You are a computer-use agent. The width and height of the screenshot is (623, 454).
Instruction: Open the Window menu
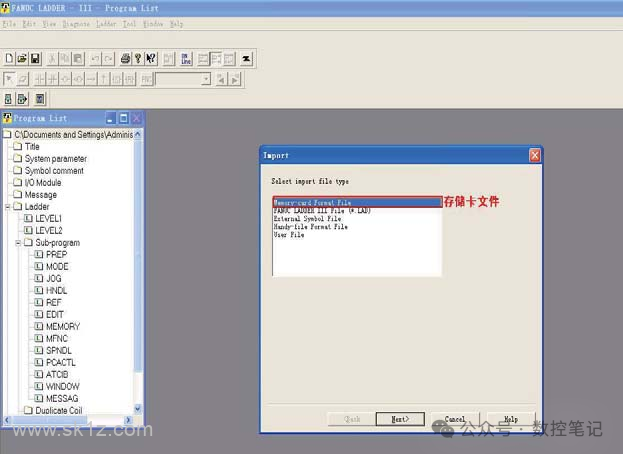coord(153,24)
